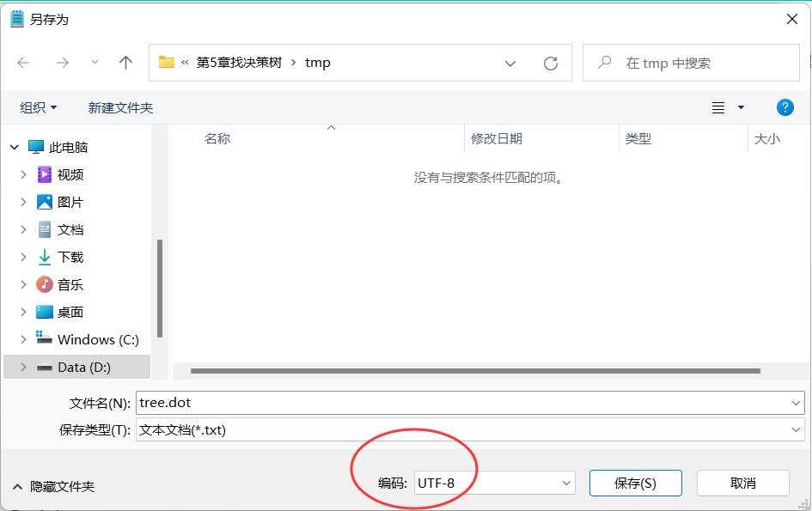Click the back navigation arrow
Screen dimensions: 812x511
tap(23, 62)
